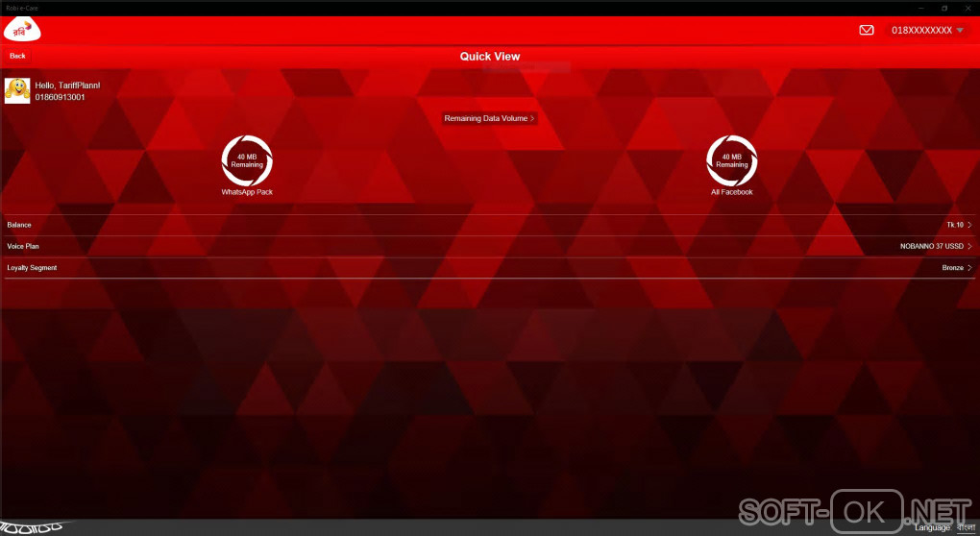Click the Quick View page title
980x536 pixels.
[x=490, y=57]
